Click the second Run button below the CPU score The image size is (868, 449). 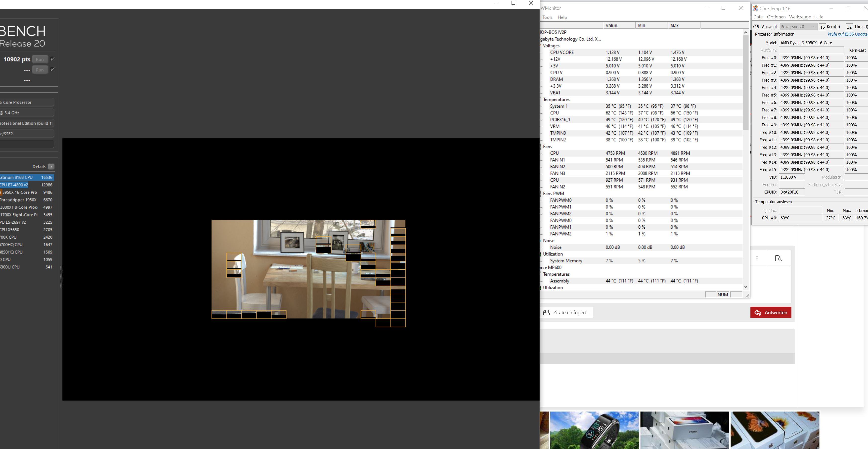pyautogui.click(x=40, y=70)
